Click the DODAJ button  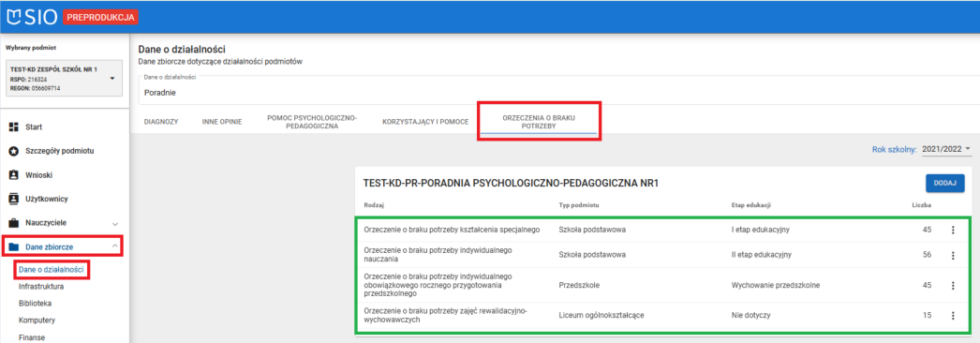click(x=945, y=183)
